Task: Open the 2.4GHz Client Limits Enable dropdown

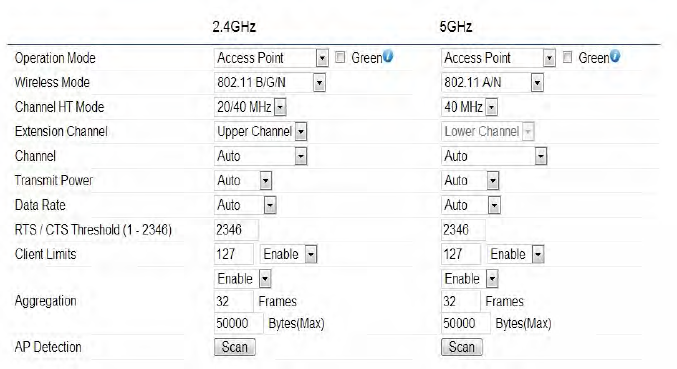Action: (x=288, y=254)
